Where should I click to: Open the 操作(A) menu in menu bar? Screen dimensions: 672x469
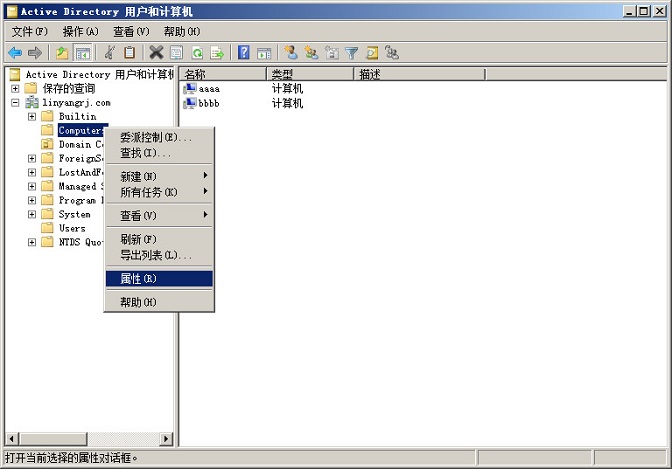coord(80,31)
